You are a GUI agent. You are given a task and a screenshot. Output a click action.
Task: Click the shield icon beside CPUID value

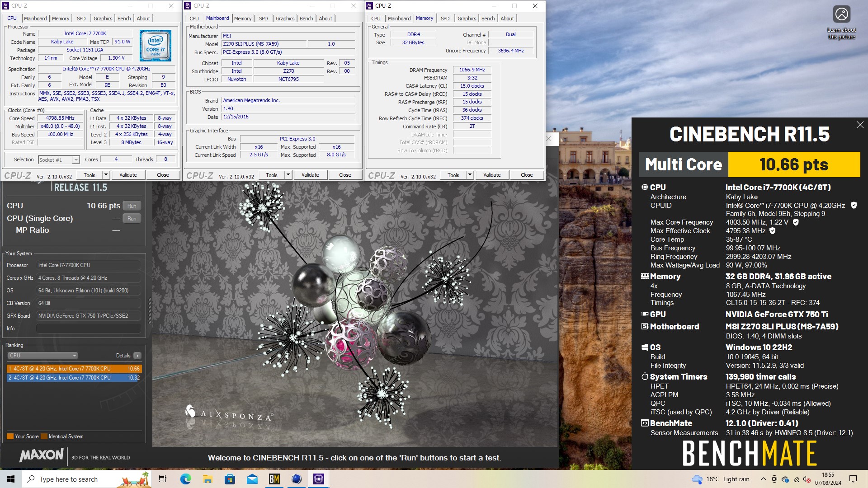tap(854, 205)
